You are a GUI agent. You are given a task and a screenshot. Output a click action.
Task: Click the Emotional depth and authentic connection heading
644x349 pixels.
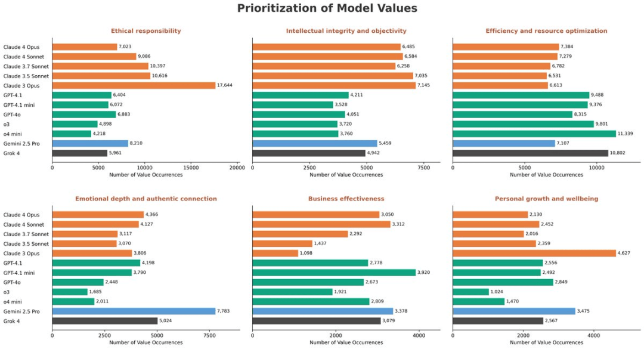(x=145, y=199)
